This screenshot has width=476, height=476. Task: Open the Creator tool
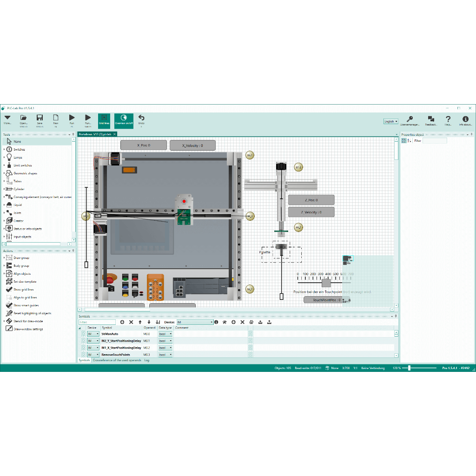tap(20, 220)
